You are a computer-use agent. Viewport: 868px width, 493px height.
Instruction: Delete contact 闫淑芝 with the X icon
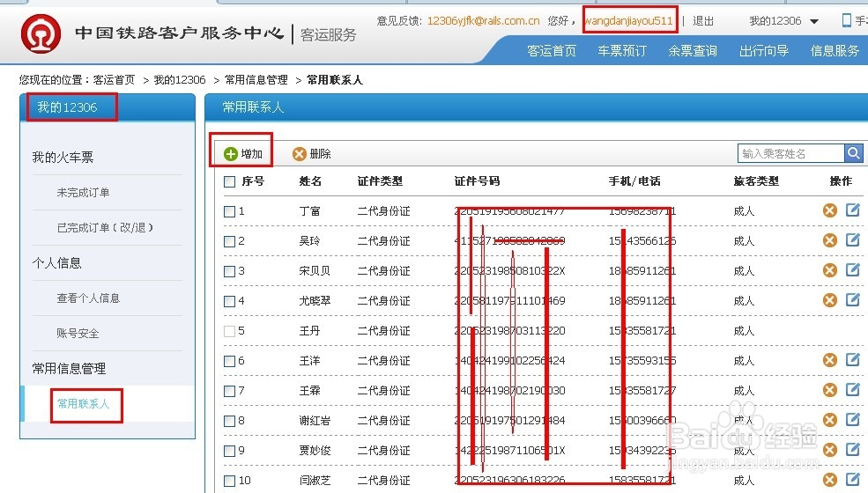(x=830, y=480)
